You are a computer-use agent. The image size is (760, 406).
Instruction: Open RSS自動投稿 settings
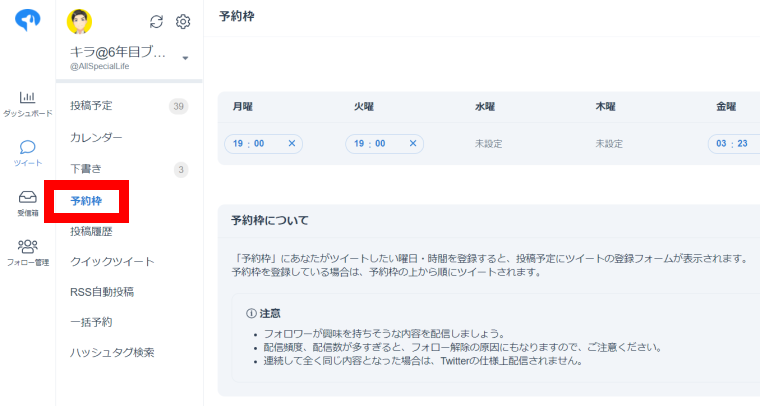pyautogui.click(x=102, y=292)
